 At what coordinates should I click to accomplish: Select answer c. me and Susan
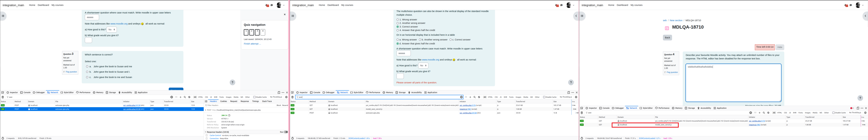(x=87, y=77)
